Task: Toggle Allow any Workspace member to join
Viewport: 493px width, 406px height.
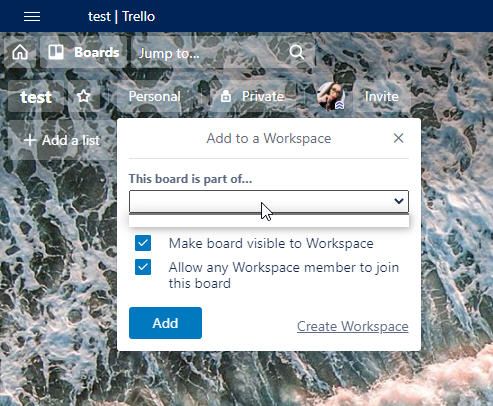Action: (x=143, y=267)
